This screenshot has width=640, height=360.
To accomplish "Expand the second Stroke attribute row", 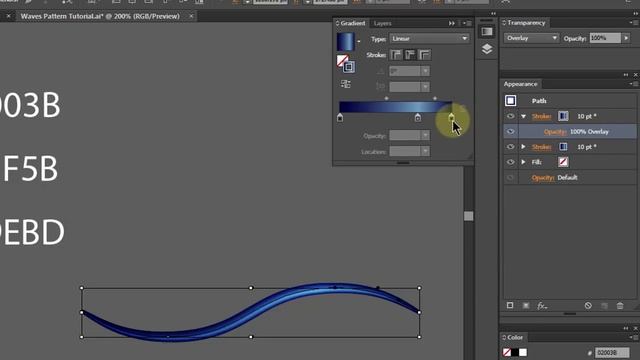I will point(524,147).
